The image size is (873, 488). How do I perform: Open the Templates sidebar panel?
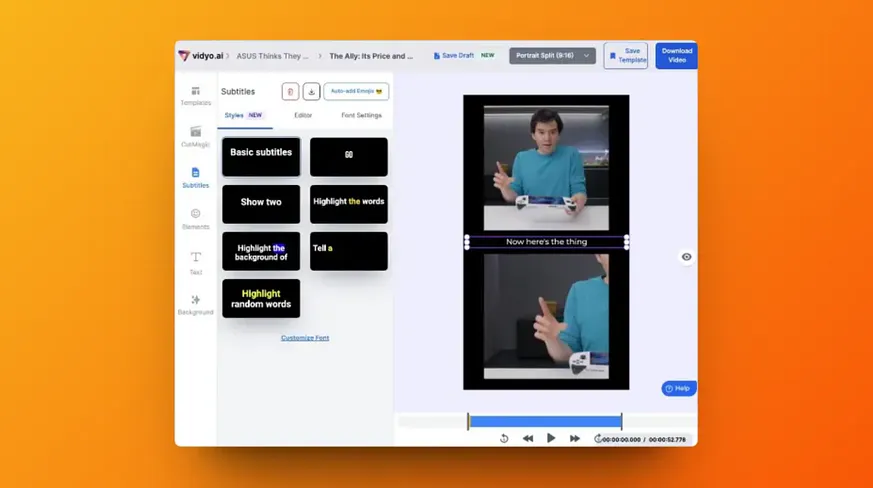pyautogui.click(x=195, y=96)
